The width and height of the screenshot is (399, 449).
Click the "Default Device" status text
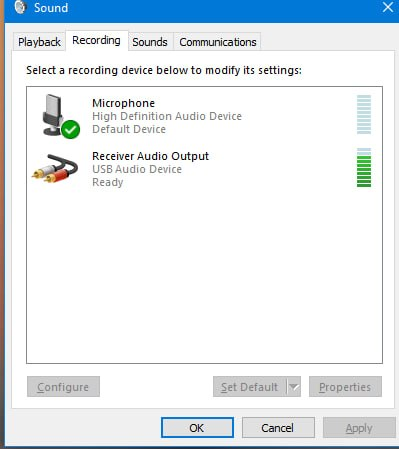pyautogui.click(x=129, y=129)
